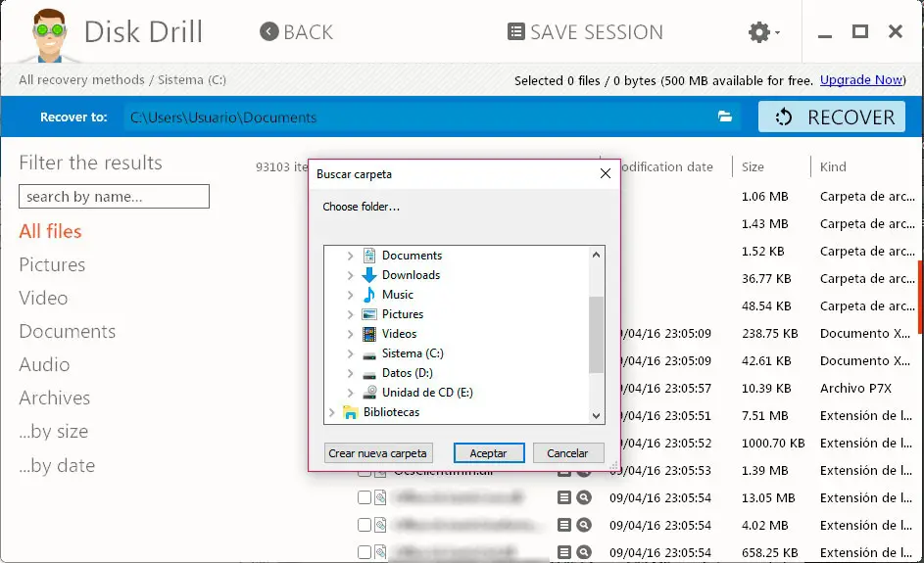Screen dimensions: 924x563
Task: Click the Disk Drill mascot logo
Action: (49, 34)
